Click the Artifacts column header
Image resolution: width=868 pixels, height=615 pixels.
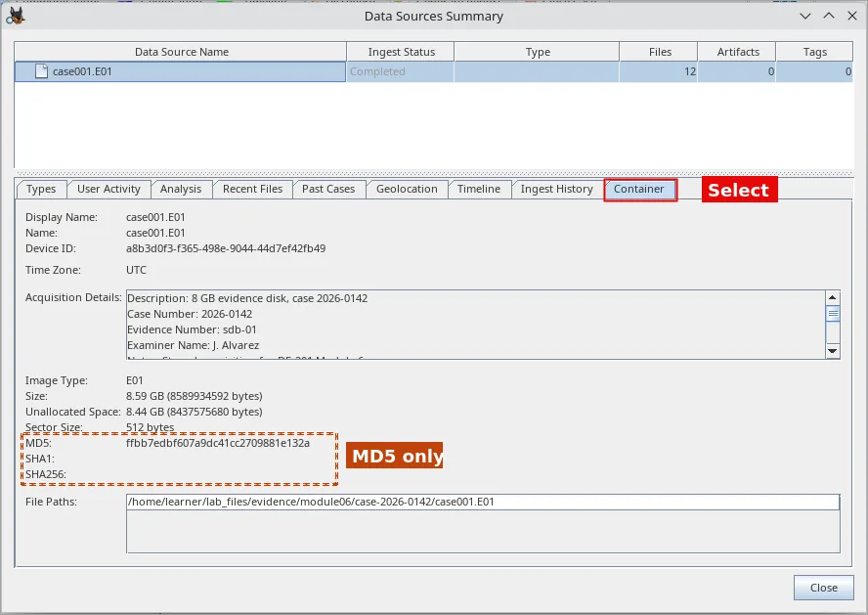click(x=737, y=52)
